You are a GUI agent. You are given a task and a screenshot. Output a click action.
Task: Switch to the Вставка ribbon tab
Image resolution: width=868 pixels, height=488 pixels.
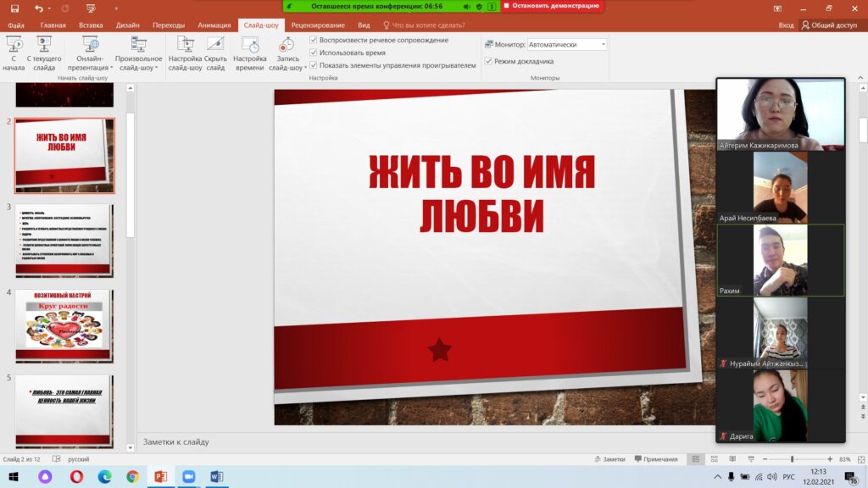(91, 25)
